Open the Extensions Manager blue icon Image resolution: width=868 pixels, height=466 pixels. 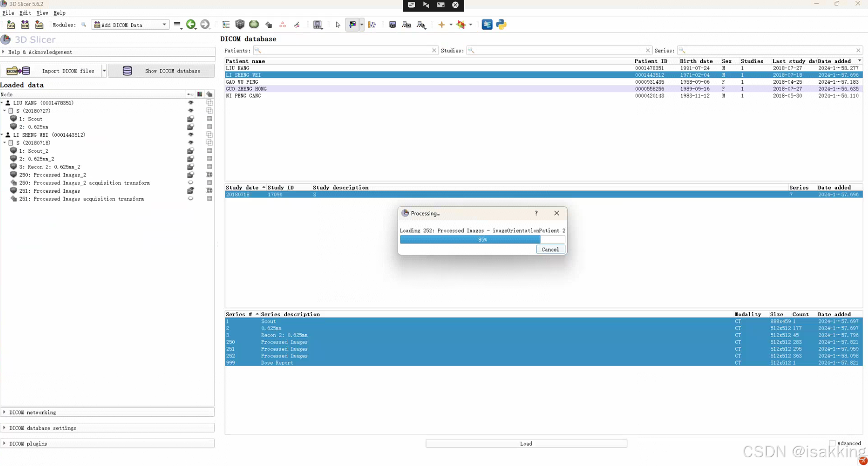[x=487, y=24]
